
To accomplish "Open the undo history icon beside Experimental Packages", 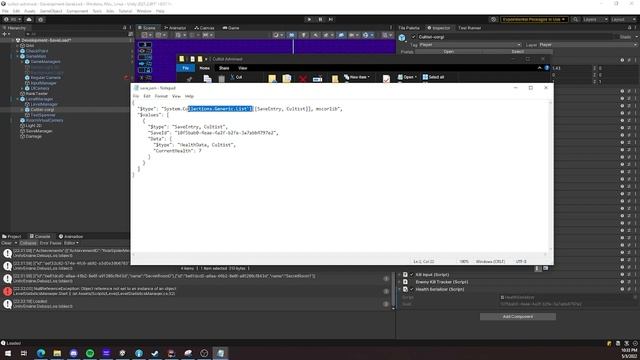I will (493, 19).
